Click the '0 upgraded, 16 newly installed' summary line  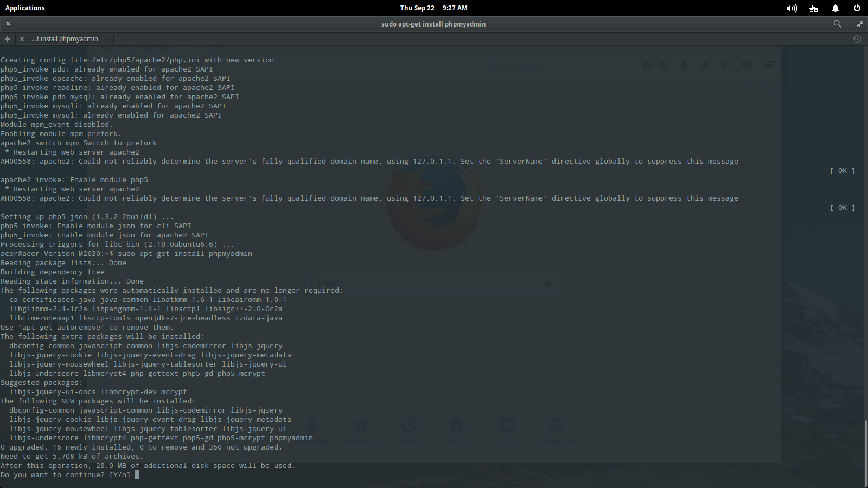[x=142, y=447]
